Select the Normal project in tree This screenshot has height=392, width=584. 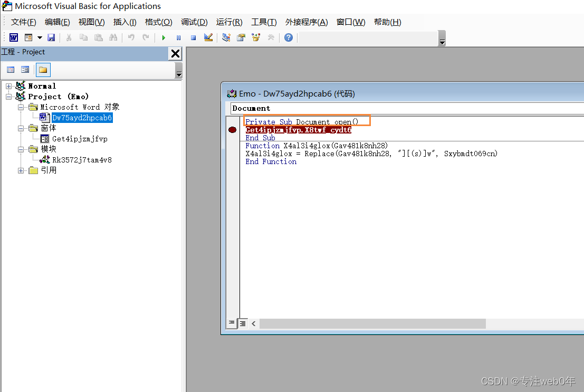click(42, 86)
